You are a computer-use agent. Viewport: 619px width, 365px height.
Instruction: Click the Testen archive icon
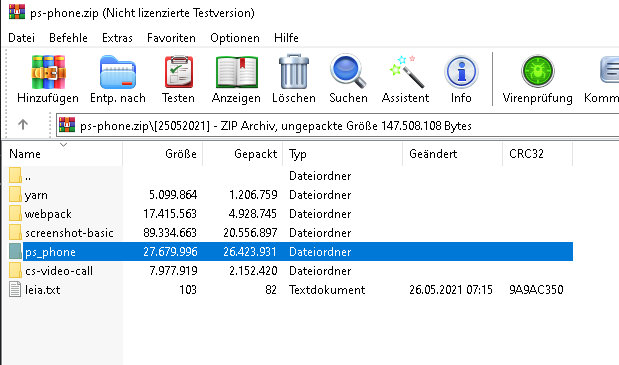click(178, 72)
